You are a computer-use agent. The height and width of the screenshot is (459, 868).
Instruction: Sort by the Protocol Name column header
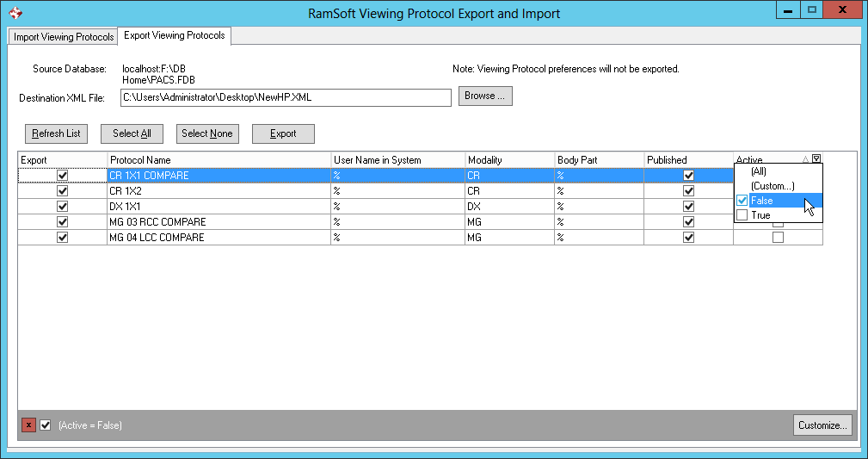click(219, 160)
